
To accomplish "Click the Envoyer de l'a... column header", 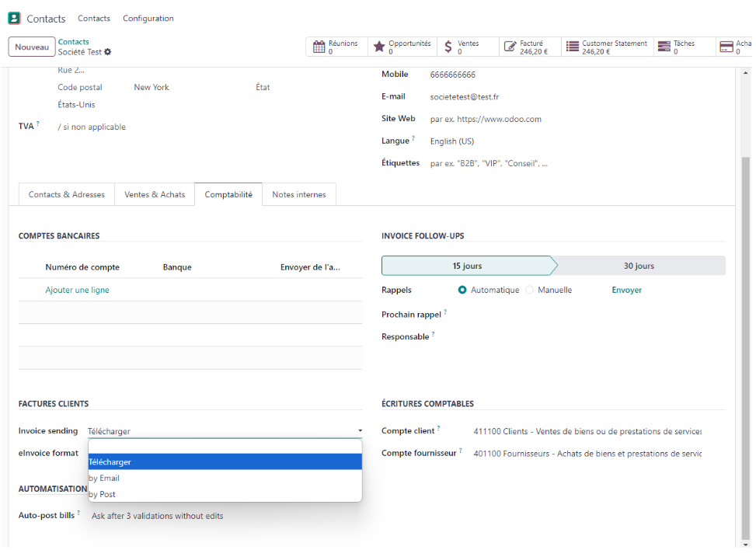I will pyautogui.click(x=310, y=267).
